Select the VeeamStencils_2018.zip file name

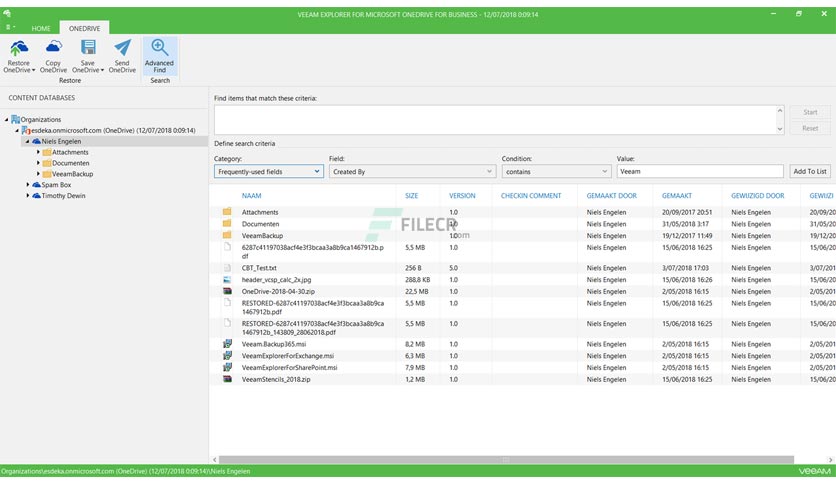pyautogui.click(x=276, y=379)
